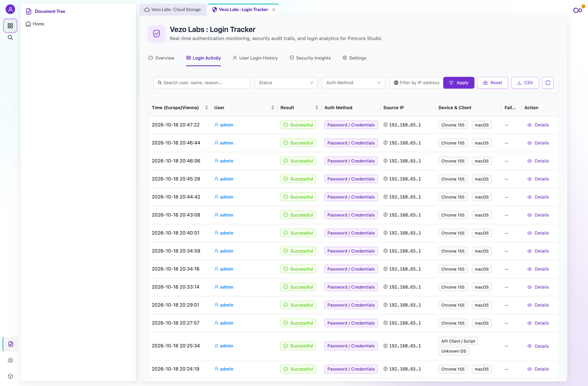This screenshot has width=588, height=386.
Task: Click the eye icon for 20:47:22 row
Action: click(x=529, y=125)
